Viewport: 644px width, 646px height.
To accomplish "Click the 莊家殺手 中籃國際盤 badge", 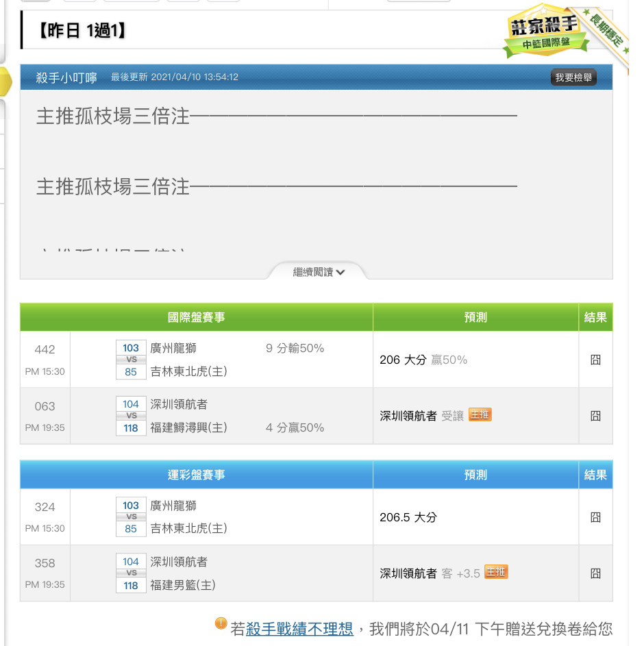I will 545,32.
